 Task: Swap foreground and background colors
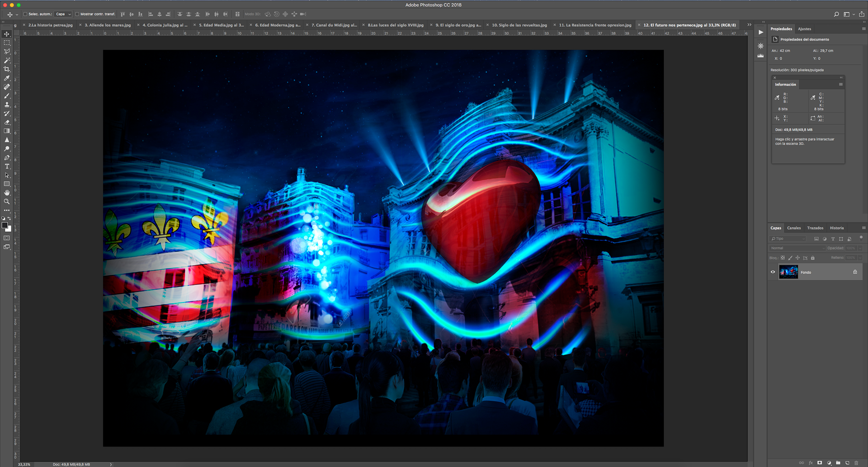click(9, 218)
